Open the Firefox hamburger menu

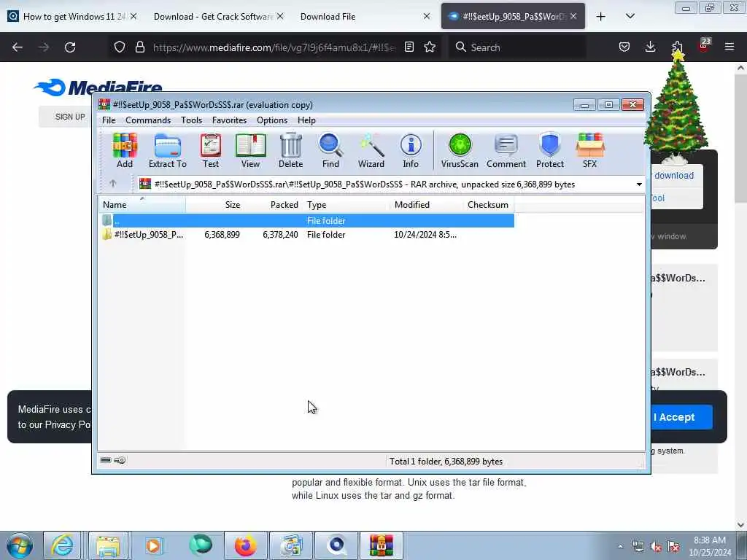coord(729,47)
